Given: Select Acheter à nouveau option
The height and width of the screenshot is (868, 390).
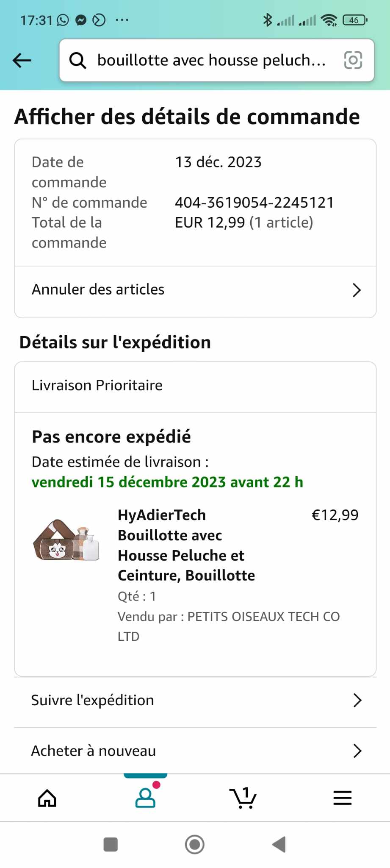Looking at the screenshot, I should click(94, 751).
